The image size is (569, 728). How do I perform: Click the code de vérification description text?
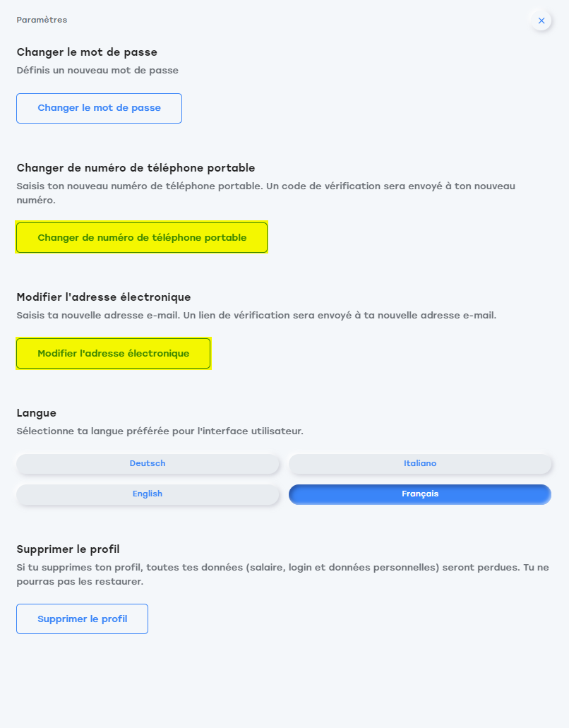pyautogui.click(x=266, y=193)
